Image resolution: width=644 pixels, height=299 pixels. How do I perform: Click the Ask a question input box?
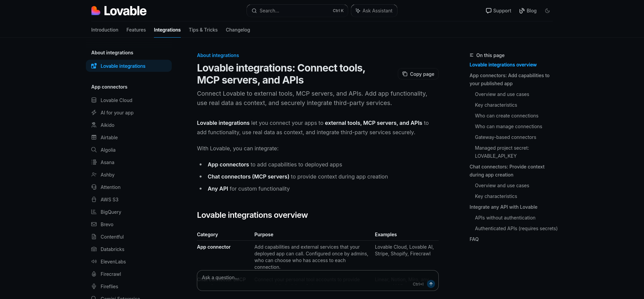318,281
